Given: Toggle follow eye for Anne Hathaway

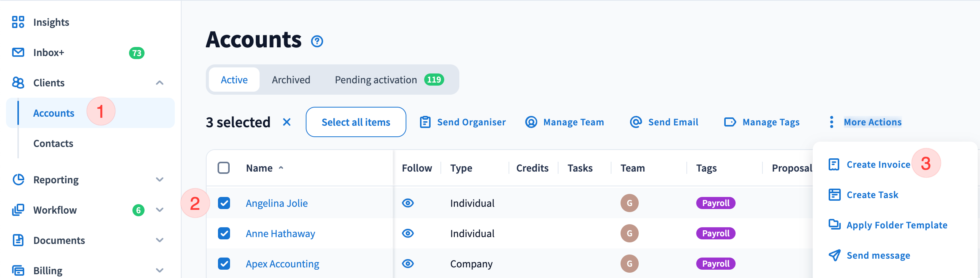Looking at the screenshot, I should click(x=408, y=233).
